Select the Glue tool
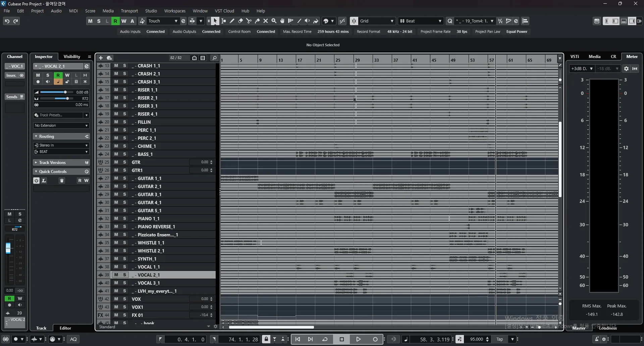 tap(257, 21)
